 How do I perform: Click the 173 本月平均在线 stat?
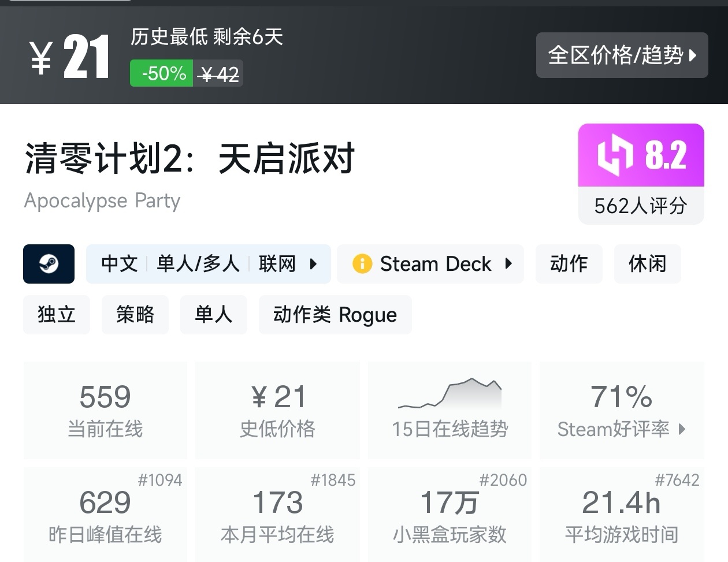click(x=277, y=515)
